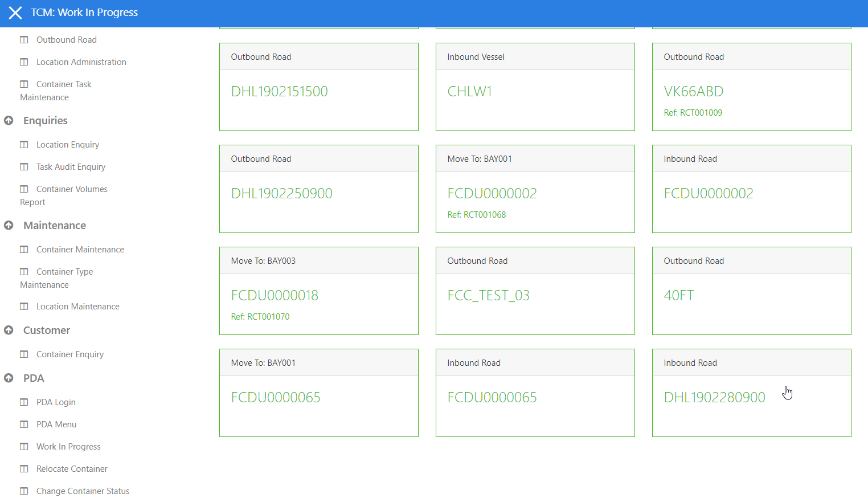Collapse the Maintenance section arrow

click(9, 226)
